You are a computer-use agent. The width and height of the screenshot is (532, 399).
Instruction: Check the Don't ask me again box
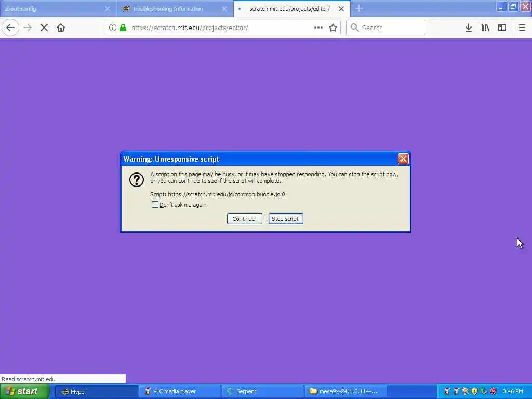pyautogui.click(x=155, y=205)
